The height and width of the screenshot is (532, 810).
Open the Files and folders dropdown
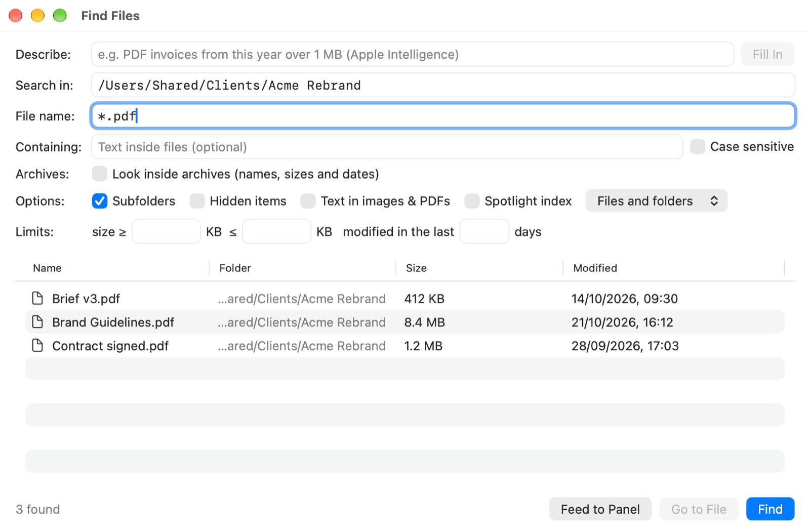click(x=656, y=201)
